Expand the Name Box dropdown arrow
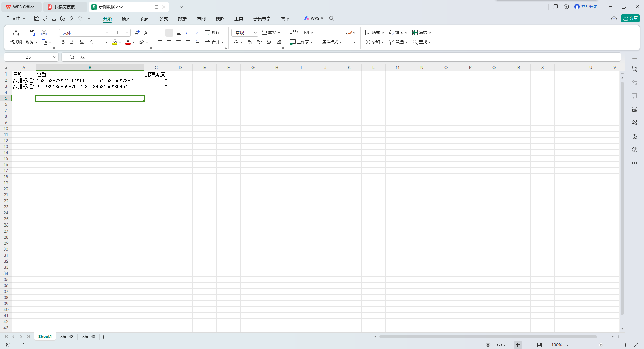The width and height of the screenshot is (644, 349). point(54,57)
